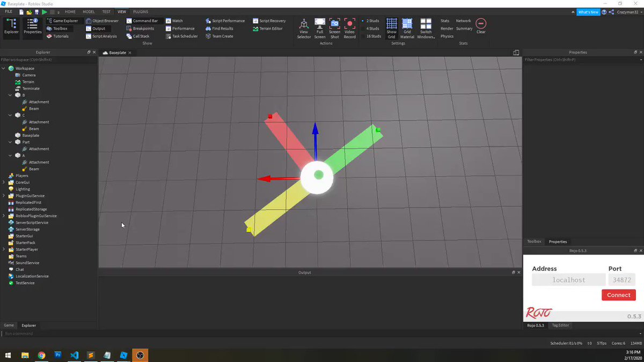Open Chrome from the Windows taskbar
Image resolution: width=644 pixels, height=362 pixels.
click(x=41, y=355)
